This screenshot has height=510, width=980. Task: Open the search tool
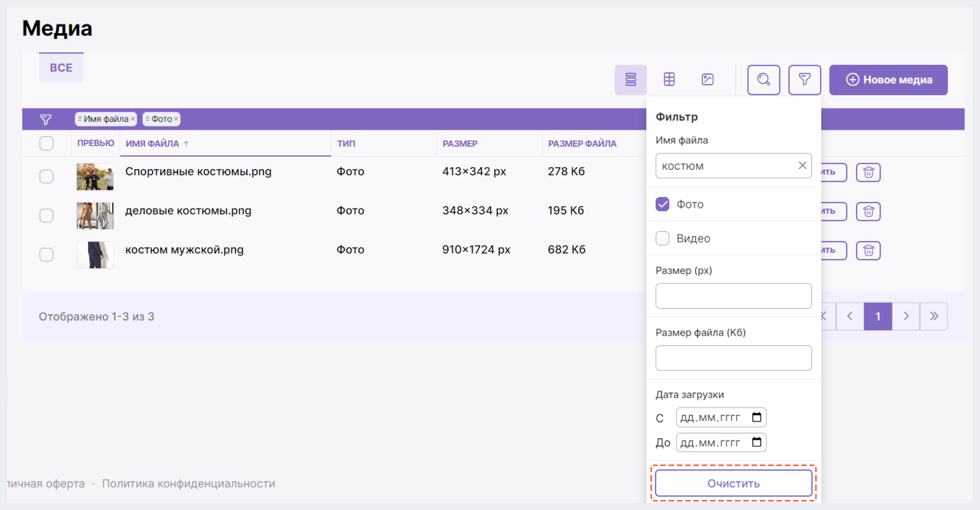point(764,80)
